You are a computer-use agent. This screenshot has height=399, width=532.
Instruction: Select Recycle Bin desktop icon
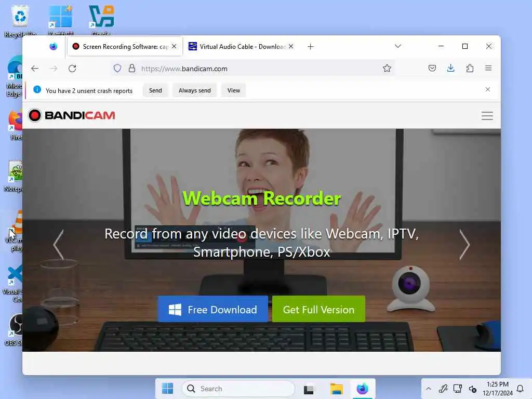[x=20, y=21]
